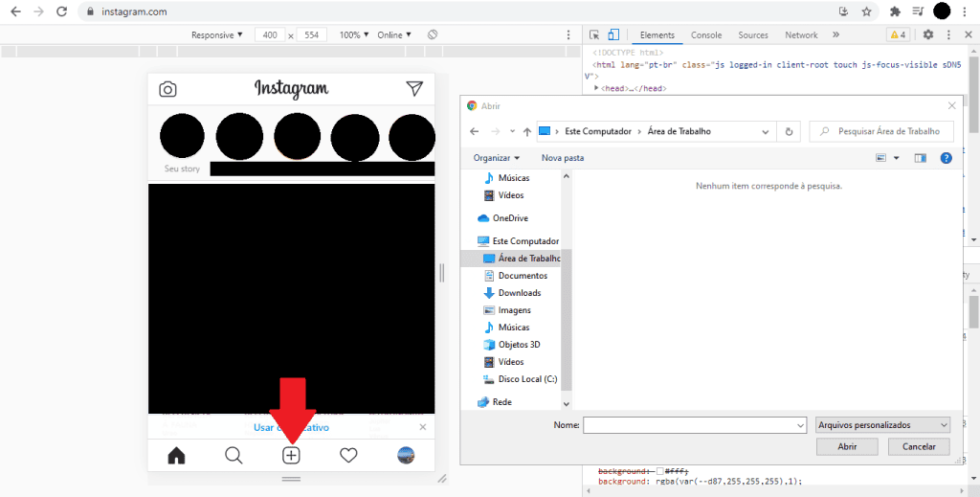The image size is (980, 497).
Task: Click the browser forward arrow
Action: click(38, 11)
